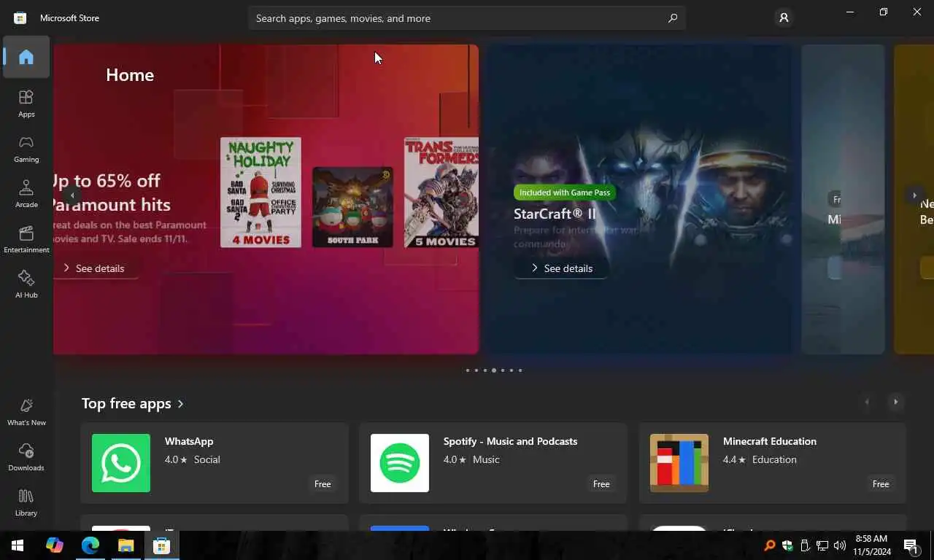
Task: Click the Microsoft Store logo in title bar
Action: click(20, 17)
